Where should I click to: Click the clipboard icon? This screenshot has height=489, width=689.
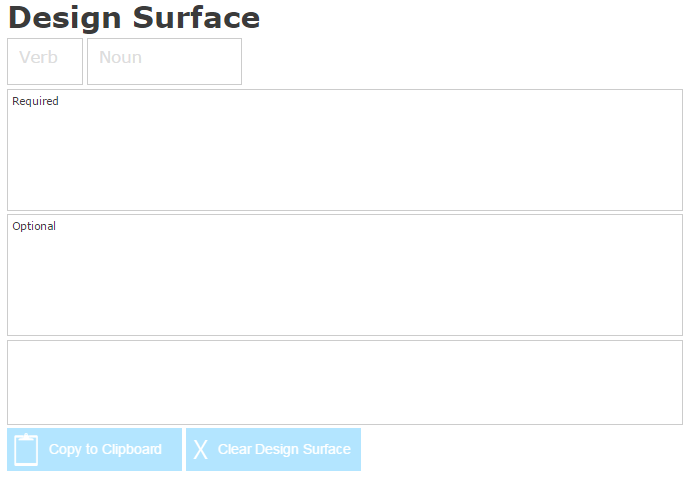26,449
